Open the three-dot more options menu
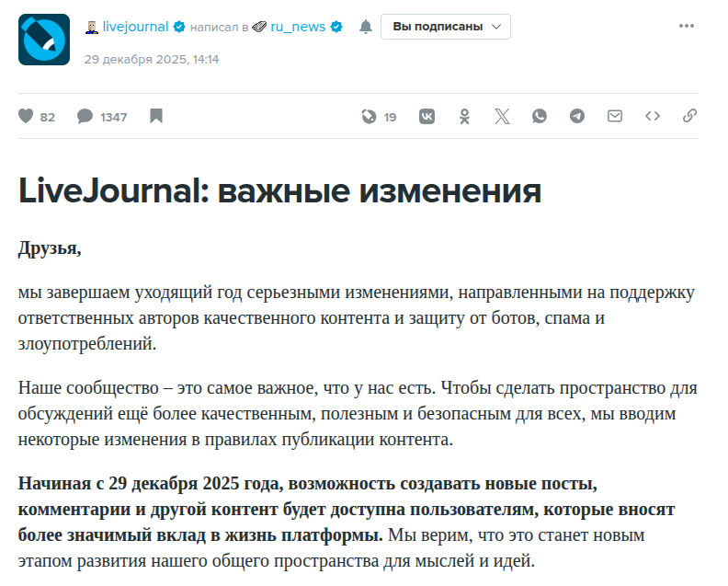 [687, 26]
